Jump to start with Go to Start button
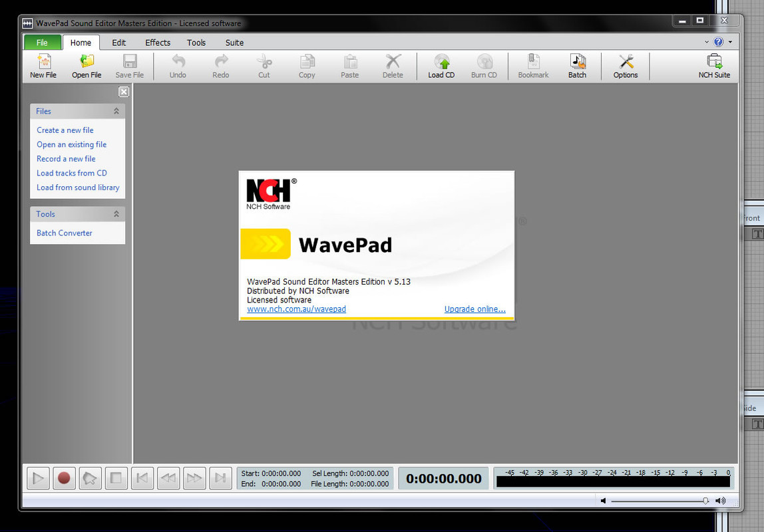The image size is (764, 532). pyautogui.click(x=142, y=478)
